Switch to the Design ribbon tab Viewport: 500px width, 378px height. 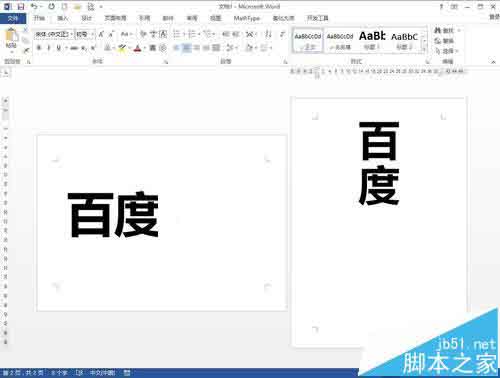pos(86,18)
